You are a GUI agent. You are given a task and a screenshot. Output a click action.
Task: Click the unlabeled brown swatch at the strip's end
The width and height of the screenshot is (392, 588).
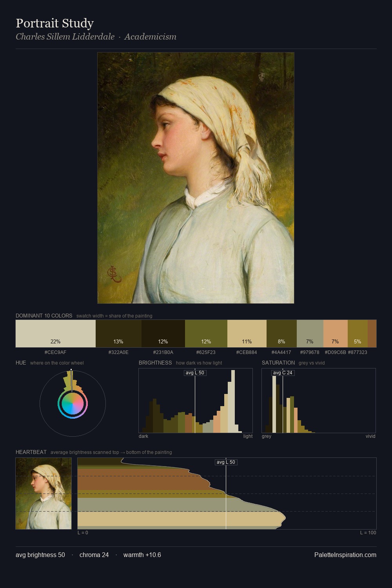[x=372, y=334]
